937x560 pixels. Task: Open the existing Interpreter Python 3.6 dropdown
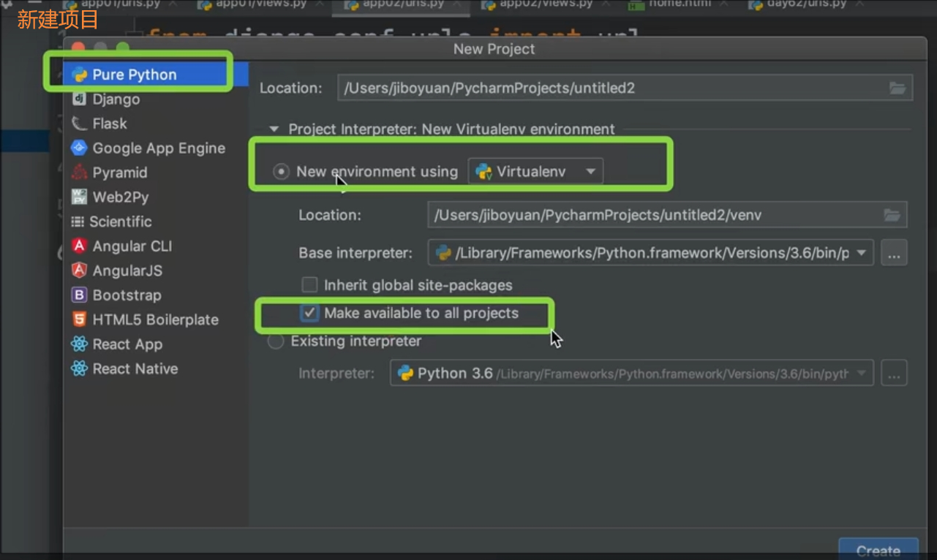(632, 374)
